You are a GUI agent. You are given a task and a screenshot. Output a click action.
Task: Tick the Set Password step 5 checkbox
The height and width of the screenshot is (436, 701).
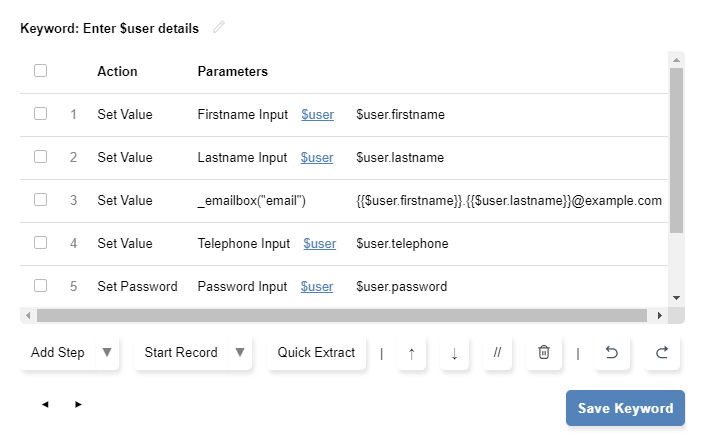point(40,286)
